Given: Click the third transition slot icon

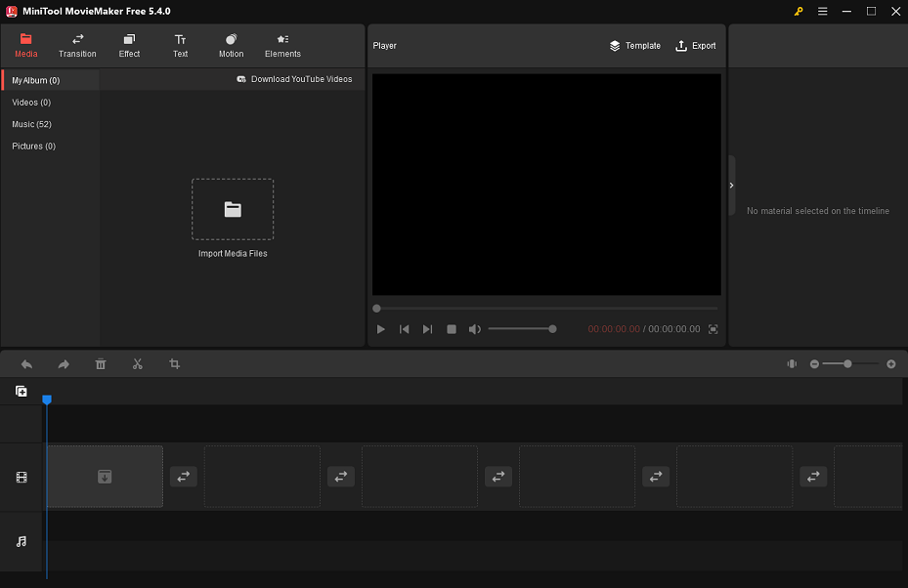Looking at the screenshot, I should 498,477.
